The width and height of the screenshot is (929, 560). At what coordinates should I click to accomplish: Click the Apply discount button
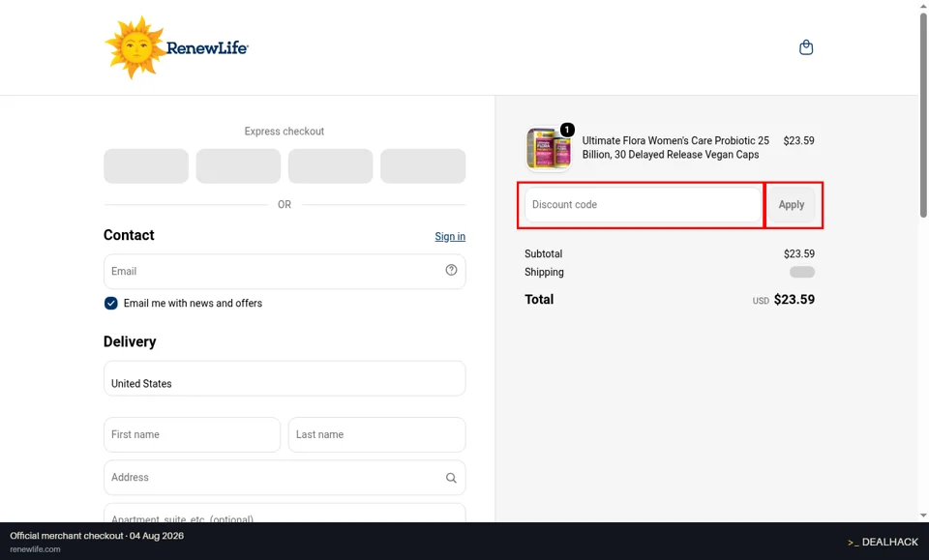(x=791, y=205)
